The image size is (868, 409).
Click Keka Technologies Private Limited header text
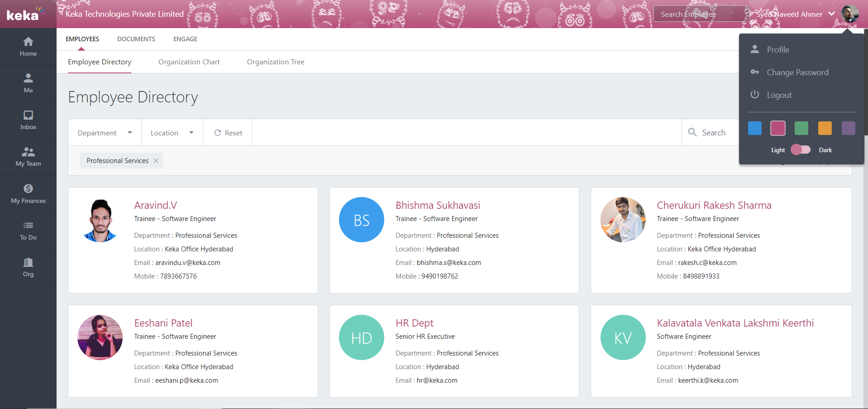[124, 14]
